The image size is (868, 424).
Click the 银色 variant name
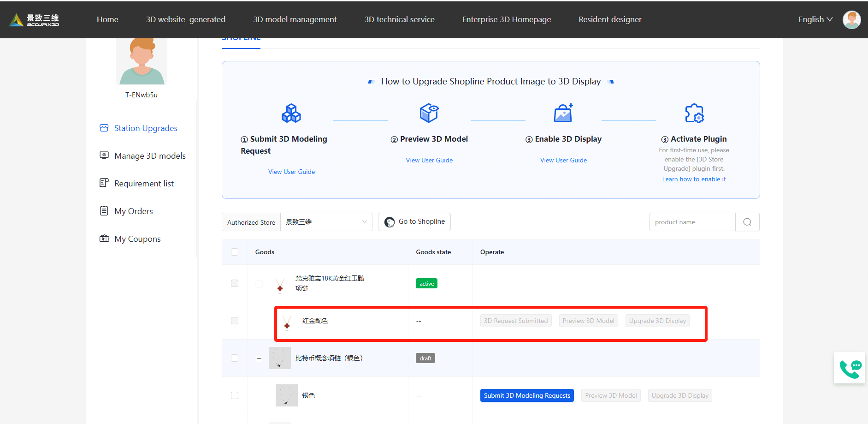(308, 395)
